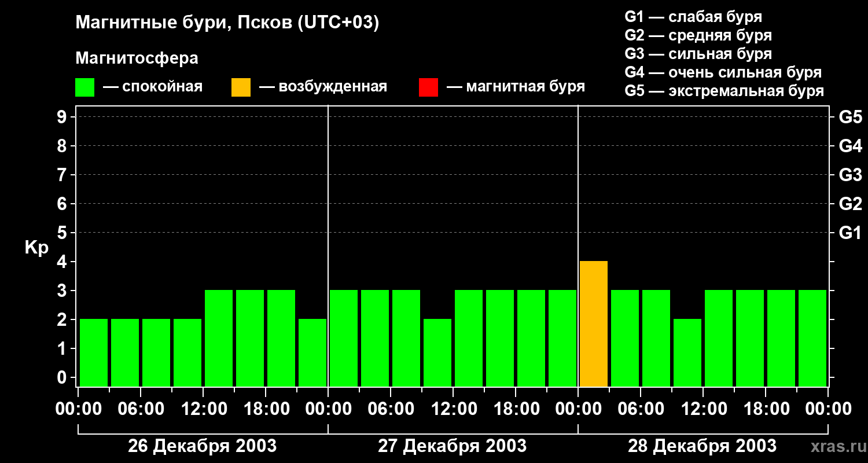Screen dimensions: 868x463
Task: Click the 26 December 00:00–03:00 green bar
Action: 94,353
